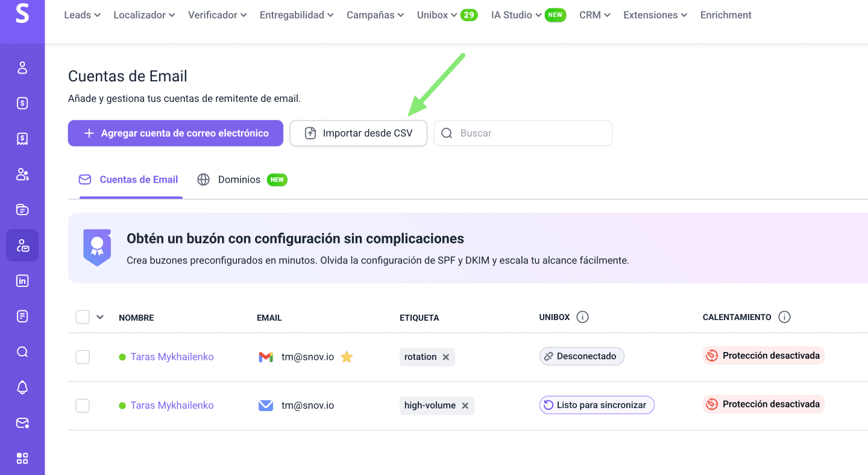Toggle the select-all checkbox in table header

(x=83, y=317)
